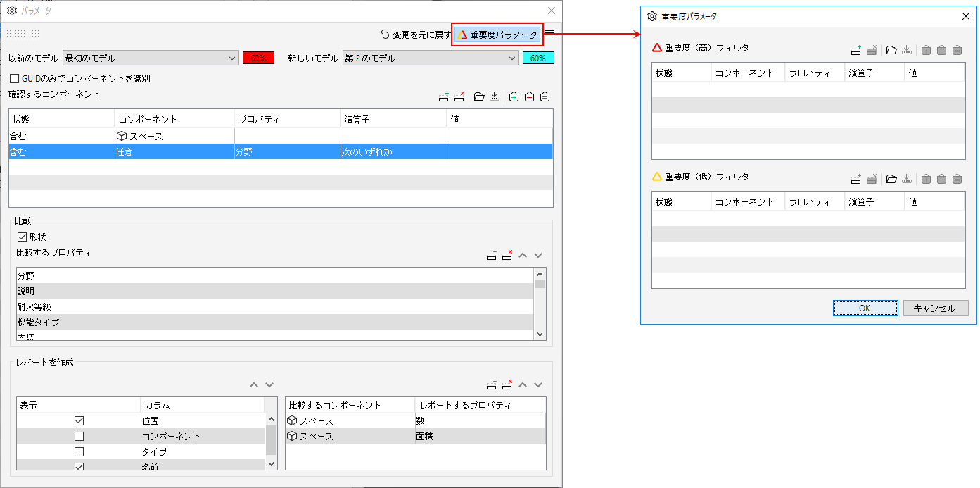This screenshot has height=488, width=980.
Task: Click キャンセル in 重要度パラメータ dialog
Action: click(936, 308)
